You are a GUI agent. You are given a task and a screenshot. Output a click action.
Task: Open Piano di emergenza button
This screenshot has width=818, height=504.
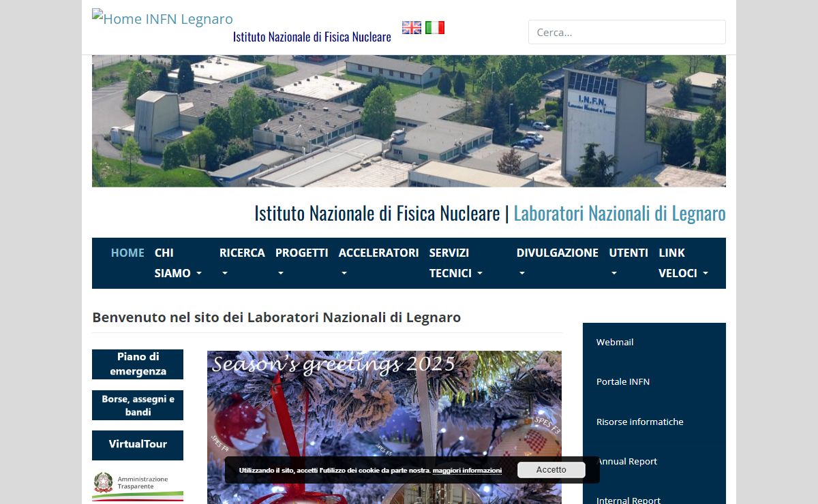tap(138, 364)
